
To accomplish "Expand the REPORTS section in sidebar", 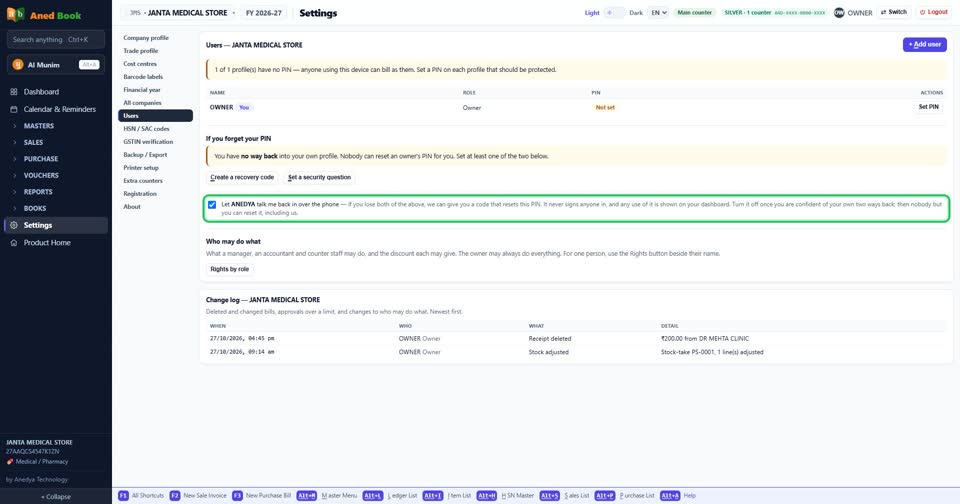I will (38, 192).
